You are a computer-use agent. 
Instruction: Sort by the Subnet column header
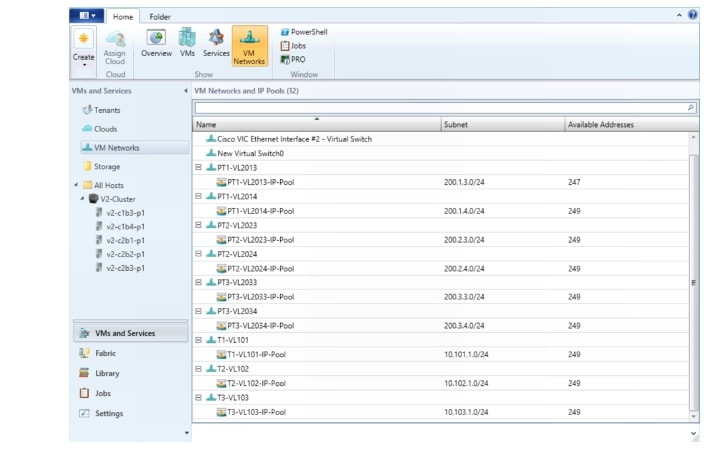(x=500, y=125)
